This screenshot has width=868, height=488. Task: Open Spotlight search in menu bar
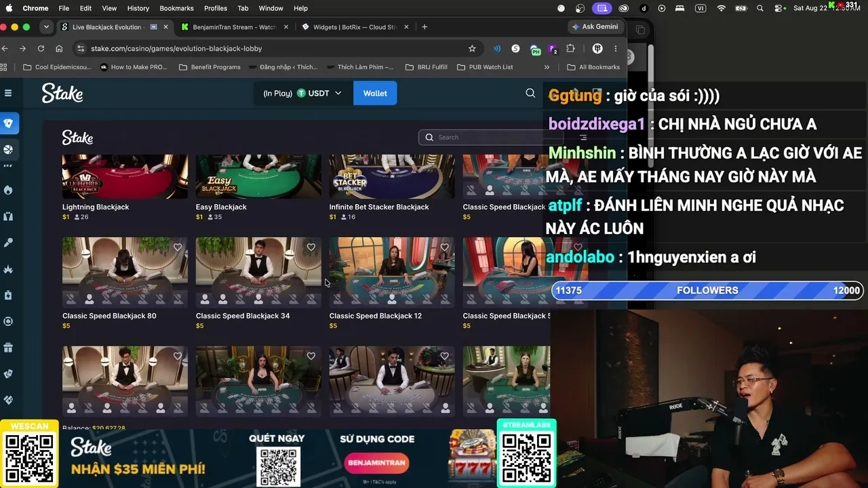pos(760,8)
